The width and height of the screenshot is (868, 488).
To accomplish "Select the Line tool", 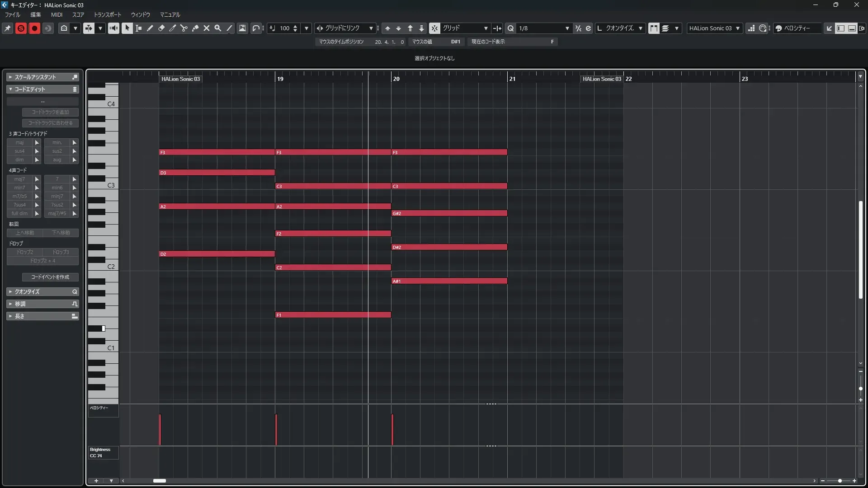I will pos(229,28).
